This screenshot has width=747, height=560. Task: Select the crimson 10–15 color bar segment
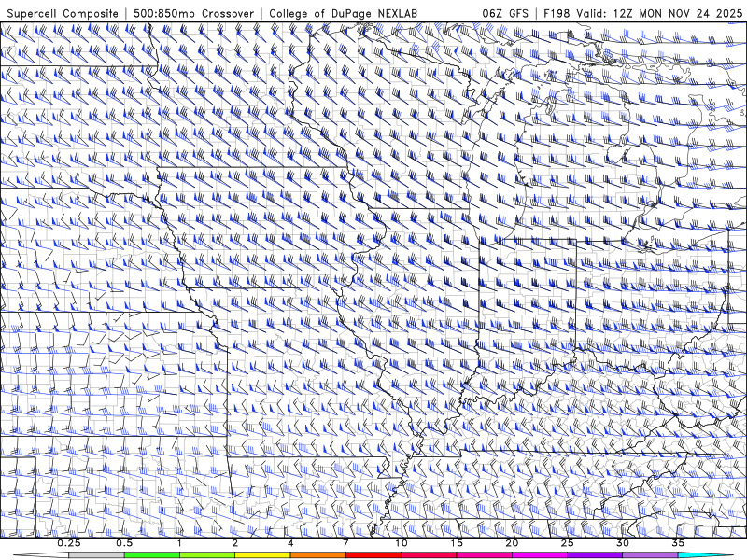click(x=429, y=555)
